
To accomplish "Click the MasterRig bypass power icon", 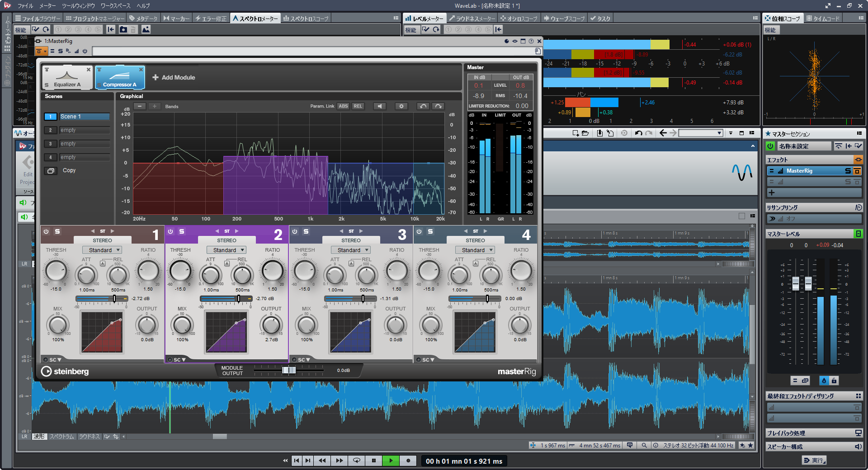I will [85, 51].
